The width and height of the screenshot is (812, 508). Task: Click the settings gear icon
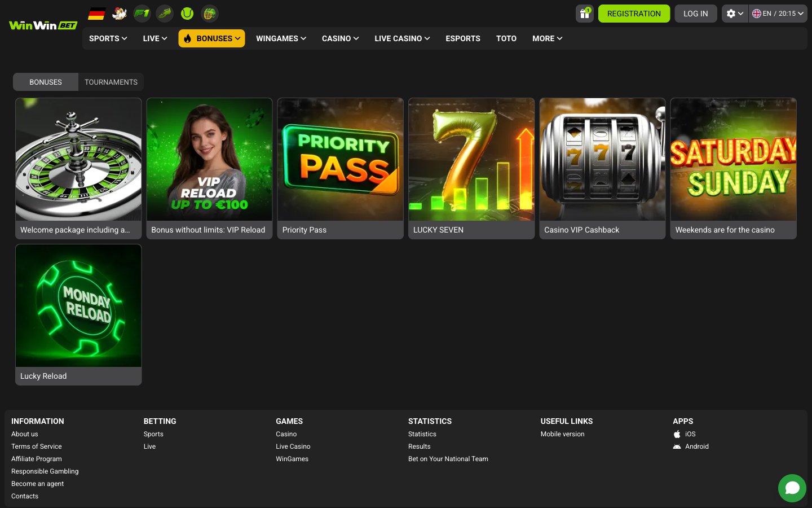click(x=731, y=14)
